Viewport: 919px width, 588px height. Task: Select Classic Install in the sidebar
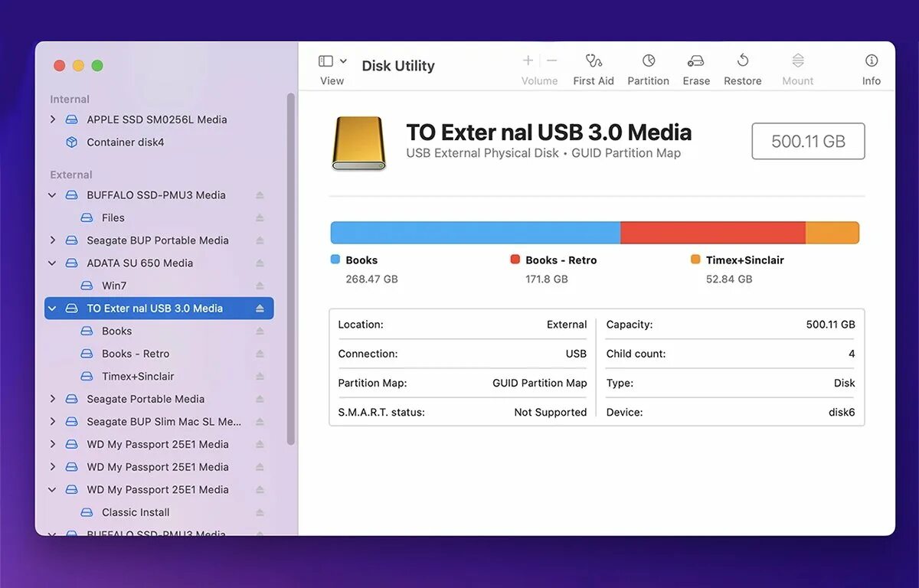pos(159,512)
